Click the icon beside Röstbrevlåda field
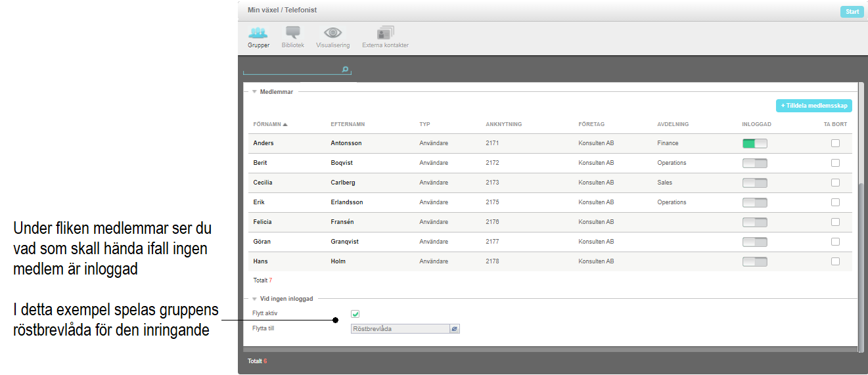The width and height of the screenshot is (868, 375). coord(454,329)
